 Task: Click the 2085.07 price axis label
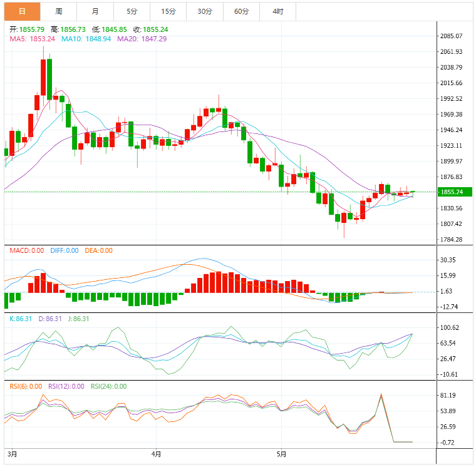(452, 36)
